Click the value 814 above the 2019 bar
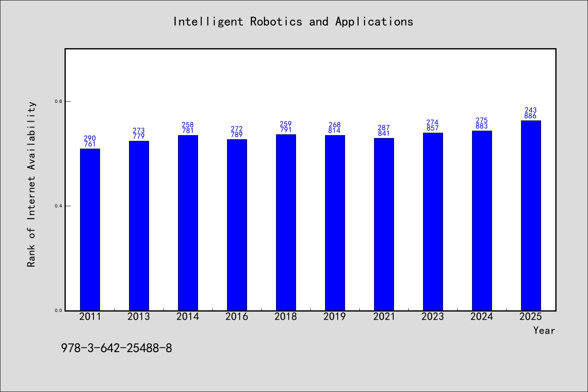The image size is (588, 392). pyautogui.click(x=335, y=131)
